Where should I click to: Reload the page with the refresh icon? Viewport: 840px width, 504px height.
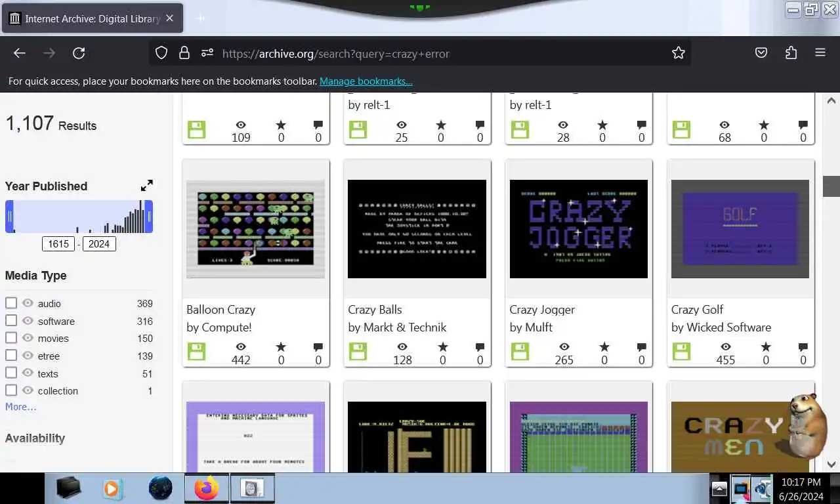pos(79,53)
